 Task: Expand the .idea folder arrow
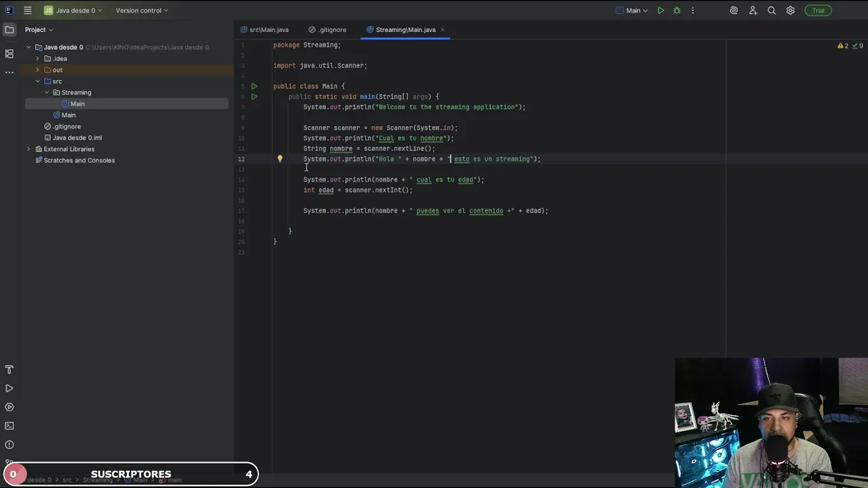tap(37, 59)
